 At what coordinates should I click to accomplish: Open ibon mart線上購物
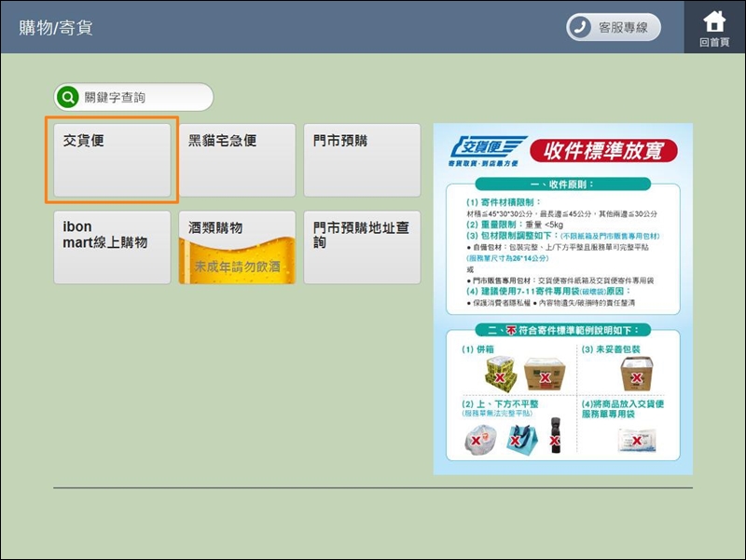tap(112, 247)
